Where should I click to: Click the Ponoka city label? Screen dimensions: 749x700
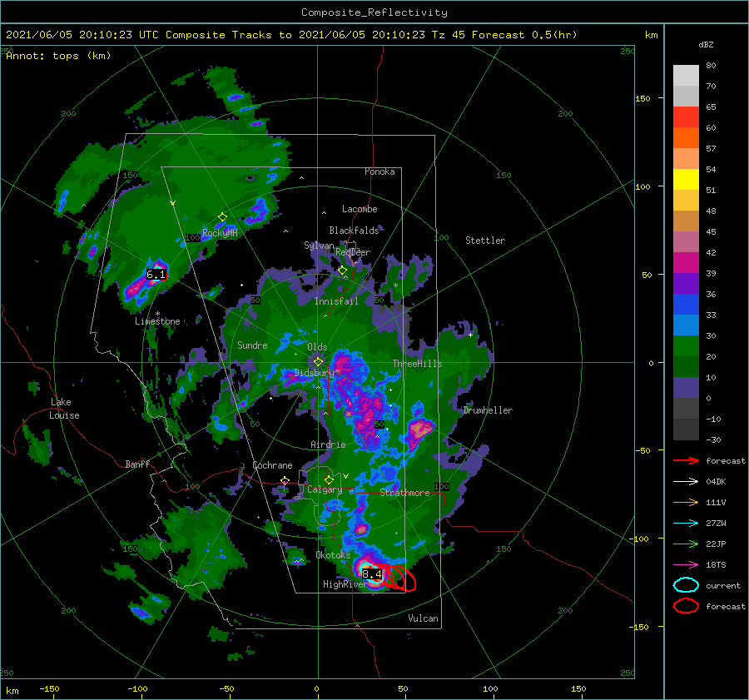379,171
